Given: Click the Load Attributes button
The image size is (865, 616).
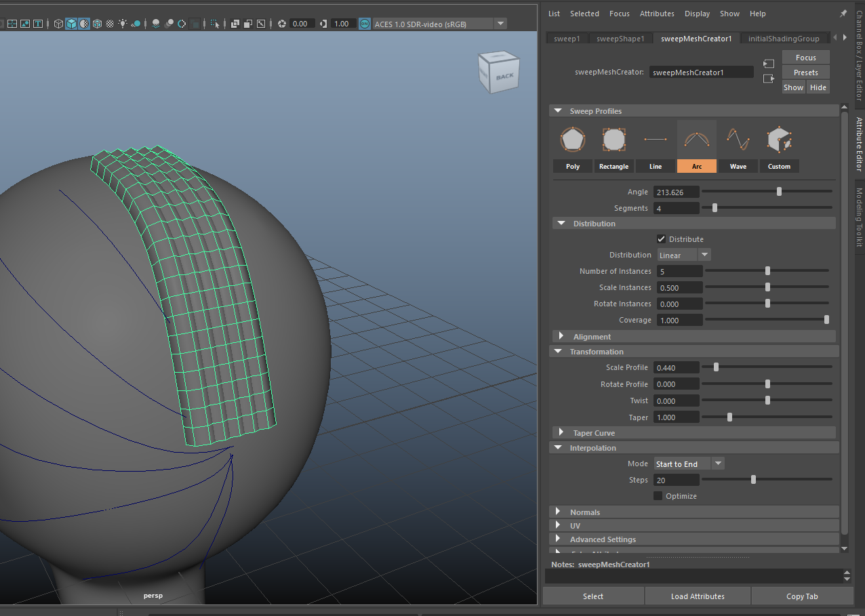Looking at the screenshot, I should click(x=698, y=596).
